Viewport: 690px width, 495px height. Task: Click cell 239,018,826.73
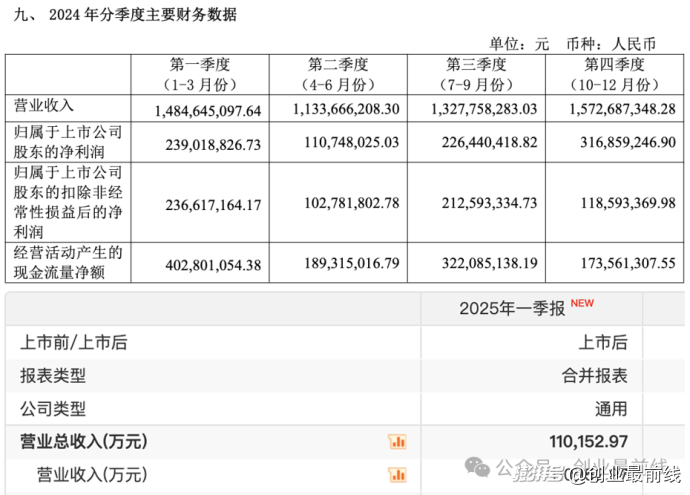[x=213, y=144]
